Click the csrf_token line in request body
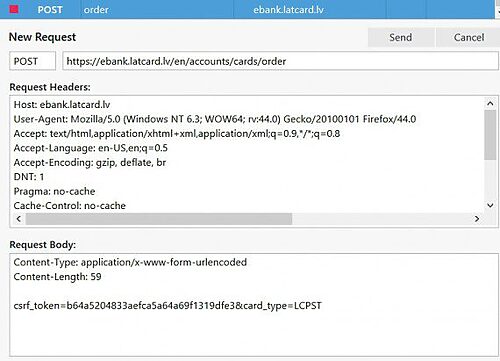Viewport: 500px width, 361px height. (168, 306)
